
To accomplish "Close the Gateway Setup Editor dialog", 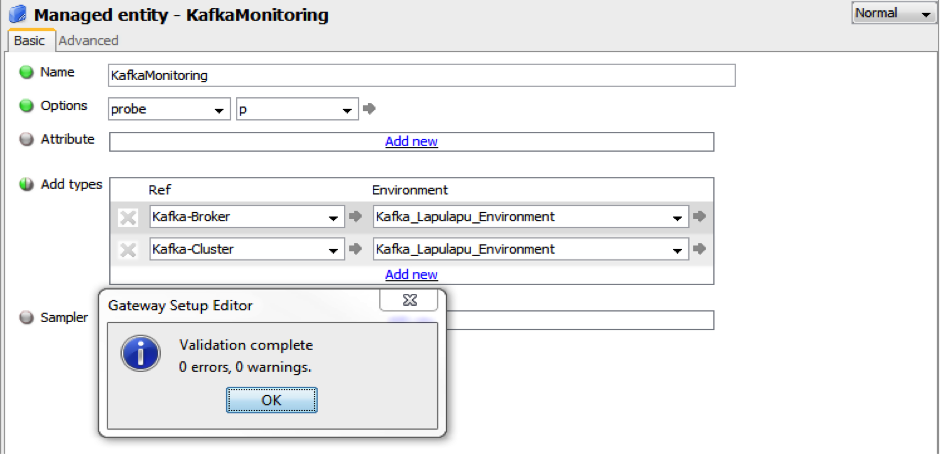I will [409, 299].
